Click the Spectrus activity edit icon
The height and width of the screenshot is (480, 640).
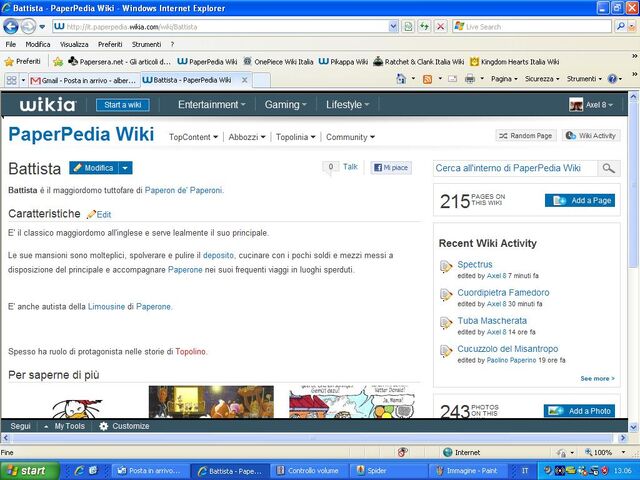pyautogui.click(x=446, y=267)
